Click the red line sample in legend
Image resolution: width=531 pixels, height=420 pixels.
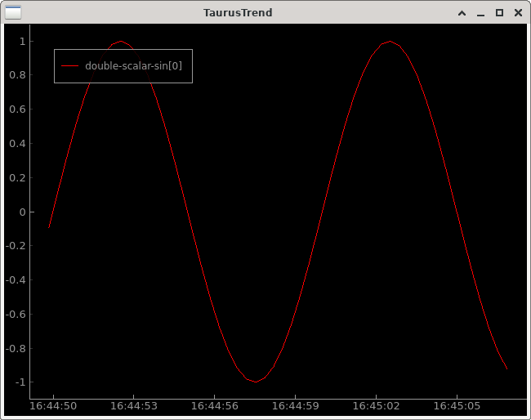[x=70, y=66]
